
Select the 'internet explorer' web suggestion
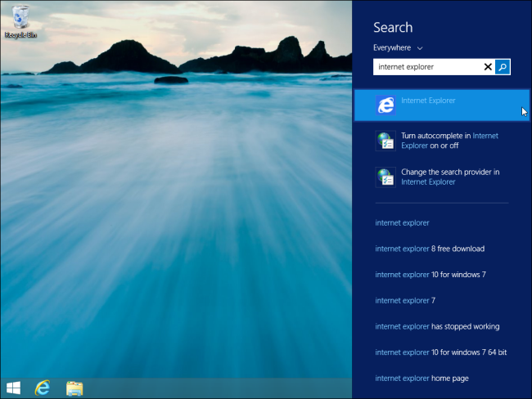[x=402, y=222]
